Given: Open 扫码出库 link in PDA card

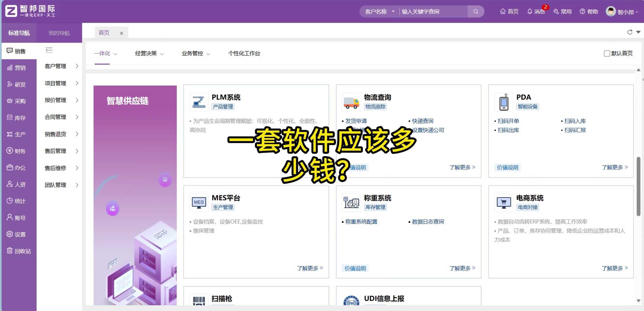Looking at the screenshot, I should (x=508, y=130).
